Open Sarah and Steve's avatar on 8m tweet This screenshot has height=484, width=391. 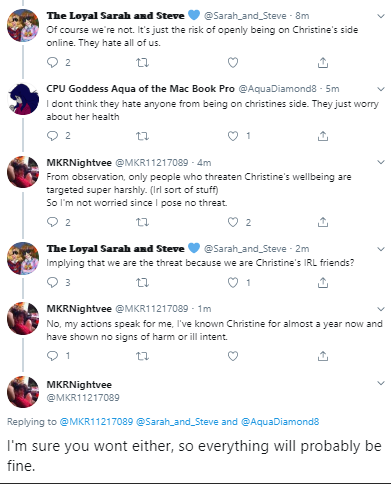tap(23, 26)
